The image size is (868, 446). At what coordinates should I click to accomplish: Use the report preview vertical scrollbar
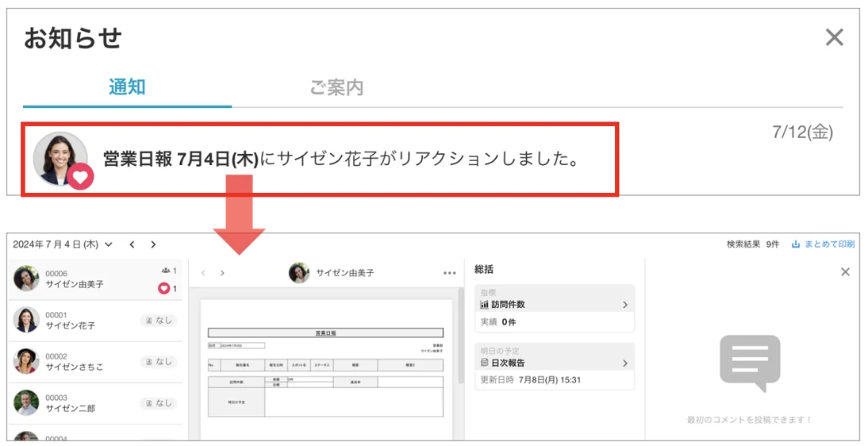pos(460,335)
